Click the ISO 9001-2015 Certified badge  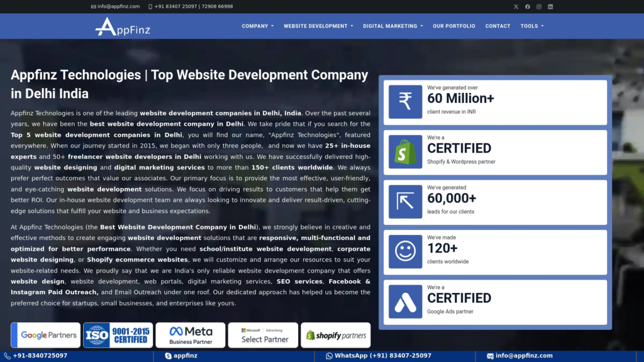coord(118,336)
